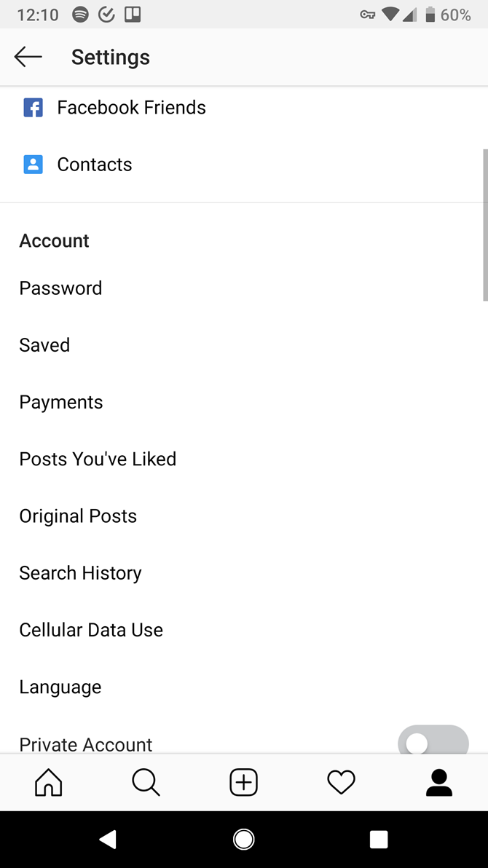The image size is (488, 868).
Task: View Search History
Action: click(80, 573)
